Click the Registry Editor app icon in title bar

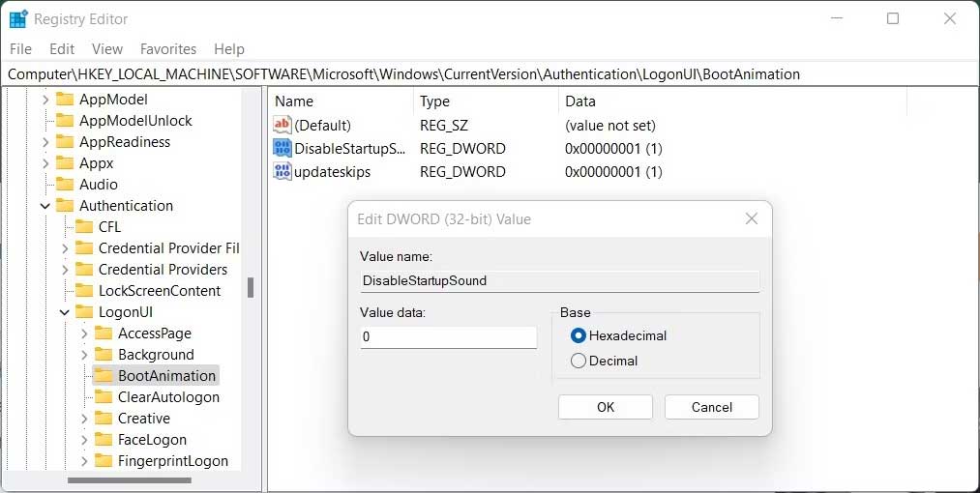click(18, 18)
